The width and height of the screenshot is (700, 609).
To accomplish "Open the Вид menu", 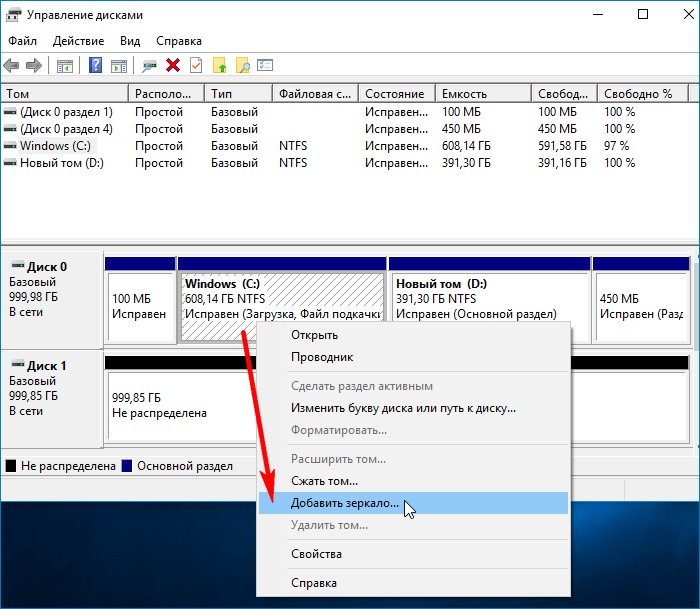I will click(130, 41).
